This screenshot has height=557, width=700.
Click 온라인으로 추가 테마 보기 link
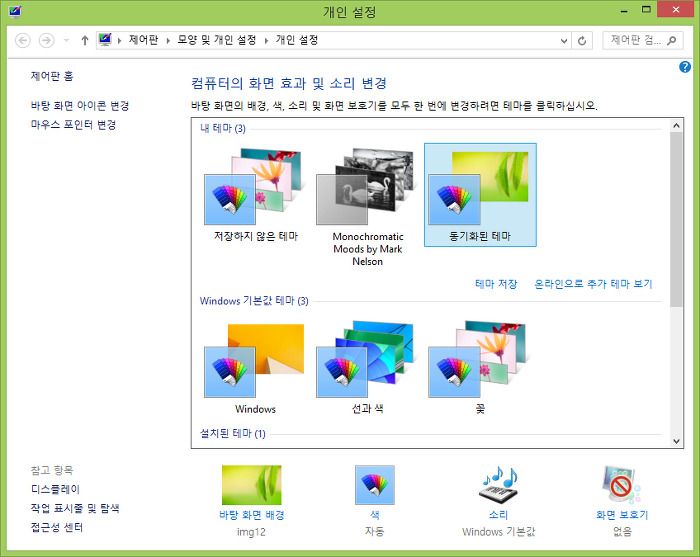593,284
